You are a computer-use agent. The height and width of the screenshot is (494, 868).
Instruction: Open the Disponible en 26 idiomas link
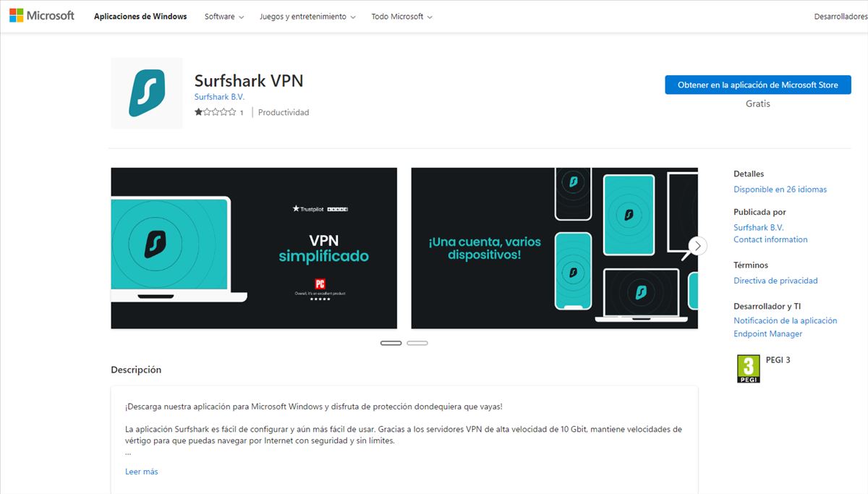pyautogui.click(x=780, y=189)
